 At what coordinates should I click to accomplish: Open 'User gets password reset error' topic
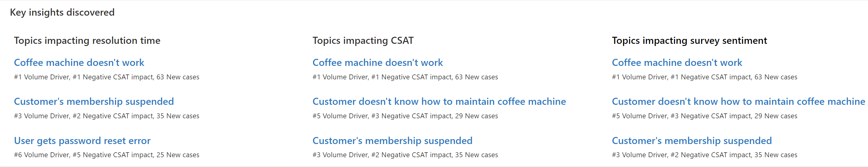coord(82,141)
